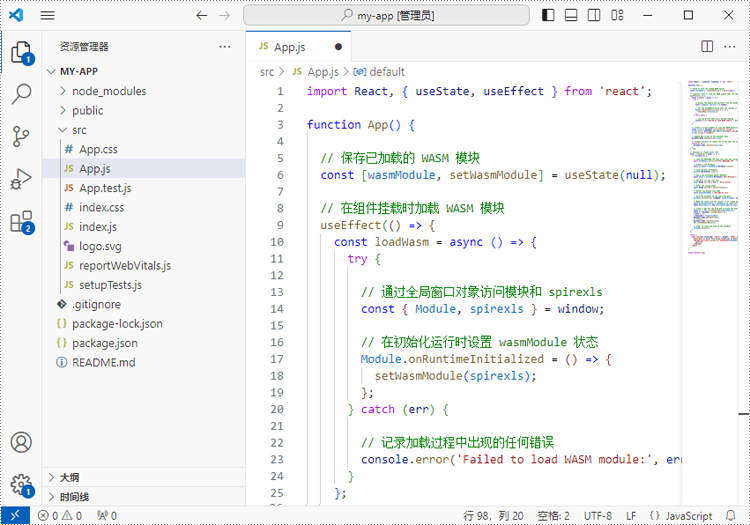750x525 pixels.
Task: Open setupTests.js file
Action: (110, 285)
